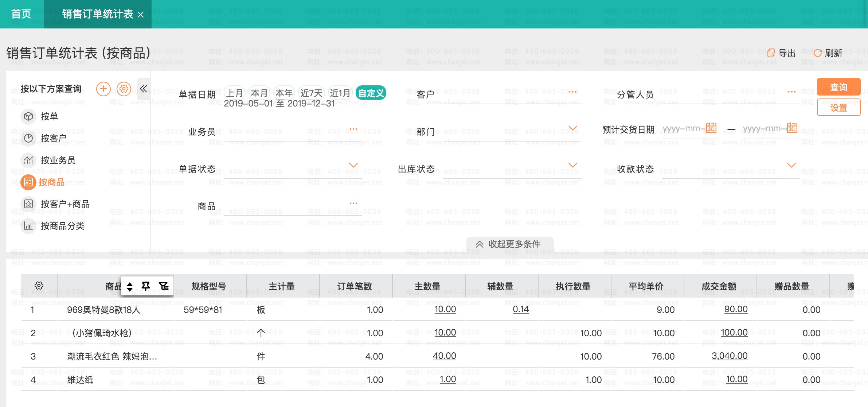This screenshot has height=407, width=868.
Task: Open end date calendar for 预计交货日期
Action: [x=792, y=128]
